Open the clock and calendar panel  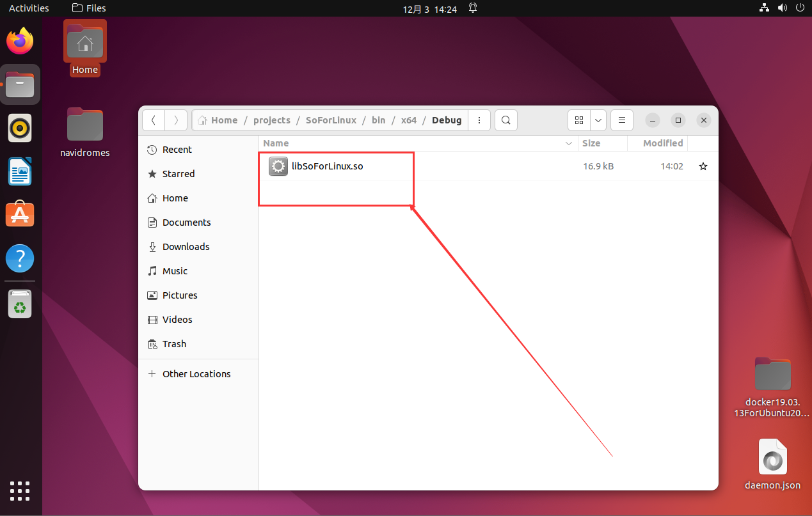430,9
